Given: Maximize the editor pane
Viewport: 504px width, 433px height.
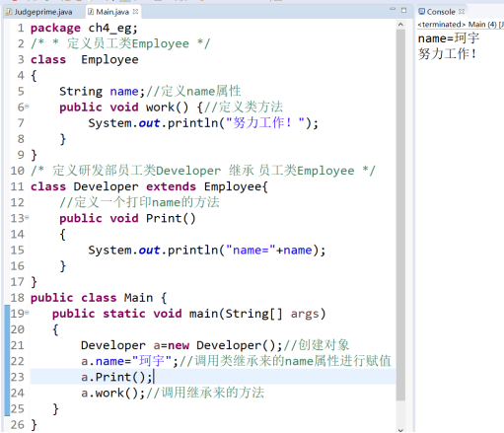Looking at the screenshot, I should point(403,10).
